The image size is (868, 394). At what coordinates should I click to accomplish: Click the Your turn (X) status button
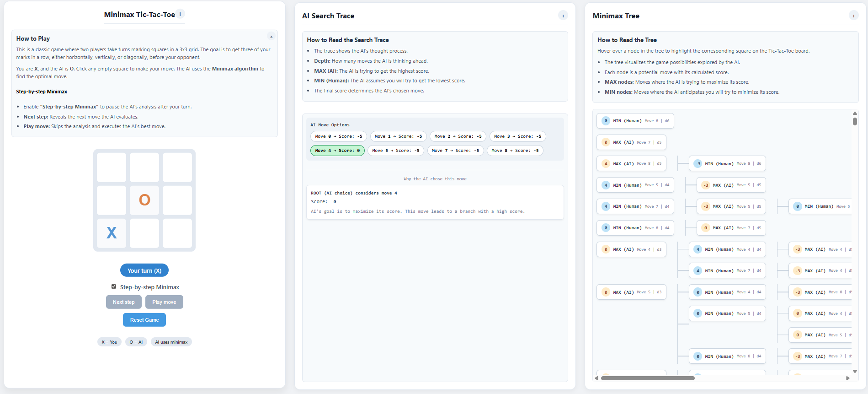point(144,270)
